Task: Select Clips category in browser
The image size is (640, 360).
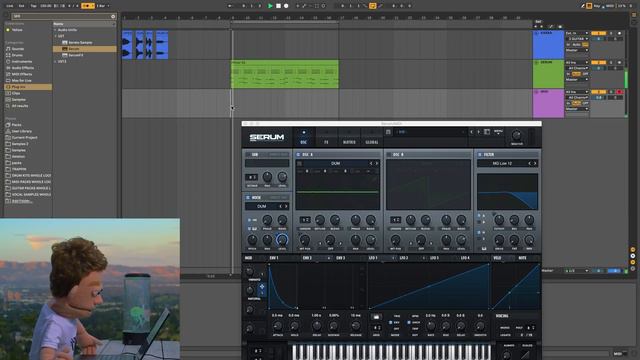Action: tap(16, 93)
